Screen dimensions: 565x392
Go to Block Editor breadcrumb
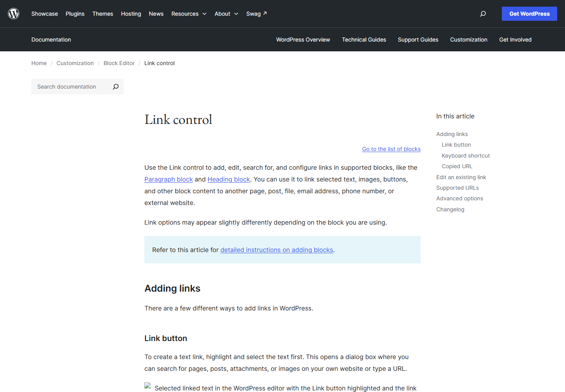point(119,63)
